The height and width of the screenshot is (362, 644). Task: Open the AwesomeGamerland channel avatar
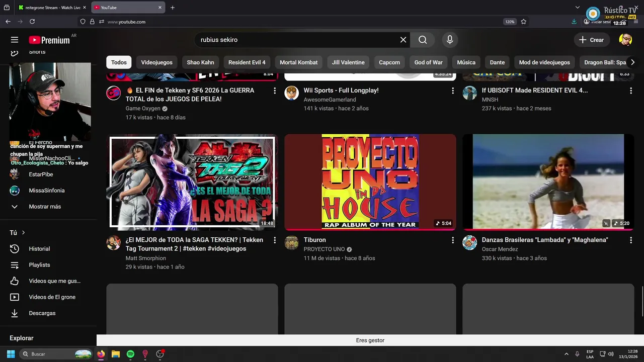[291, 93]
